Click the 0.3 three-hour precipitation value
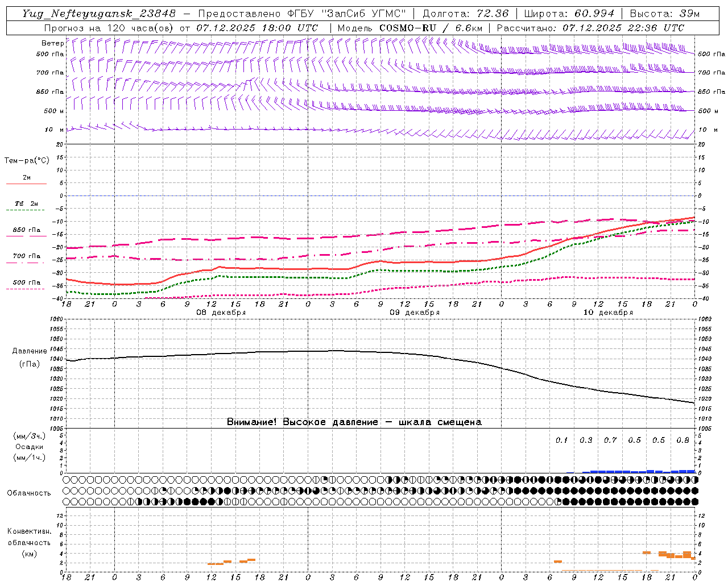Image resolution: width=728 pixels, height=582 pixels. [586, 440]
